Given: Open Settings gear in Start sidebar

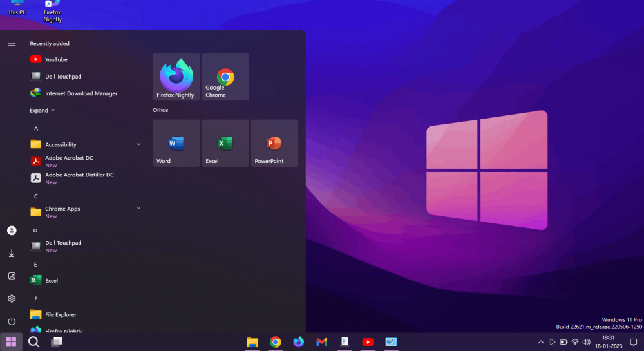Looking at the screenshot, I should (12, 298).
